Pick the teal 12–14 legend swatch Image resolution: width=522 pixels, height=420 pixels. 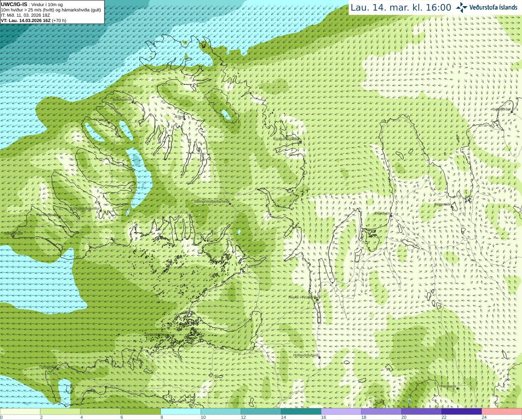(261, 411)
